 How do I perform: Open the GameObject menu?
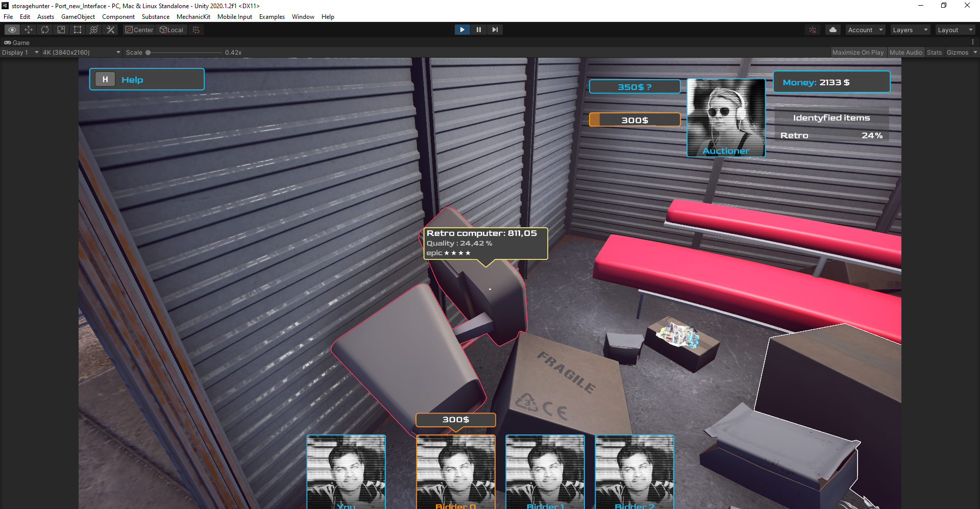(78, 17)
